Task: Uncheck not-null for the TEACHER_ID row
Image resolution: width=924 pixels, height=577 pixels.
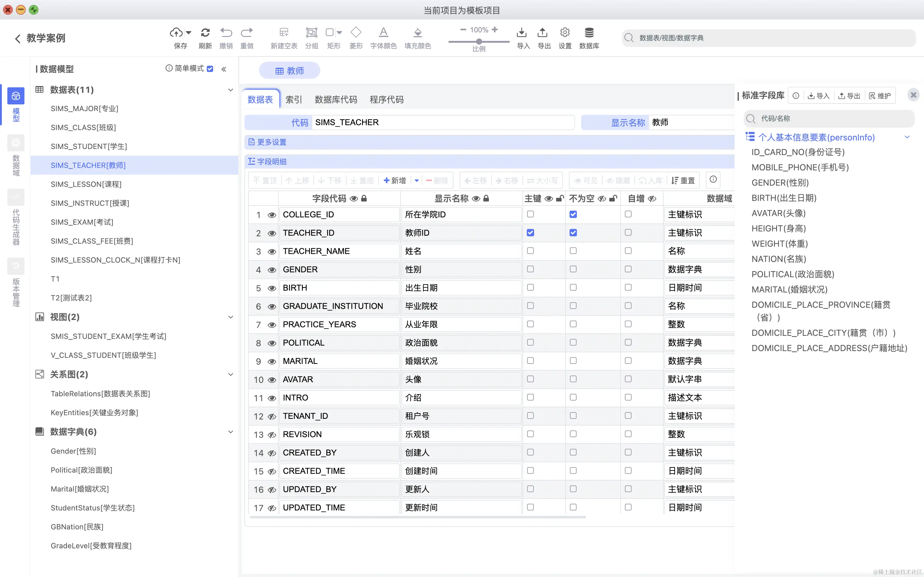Action: tap(573, 232)
